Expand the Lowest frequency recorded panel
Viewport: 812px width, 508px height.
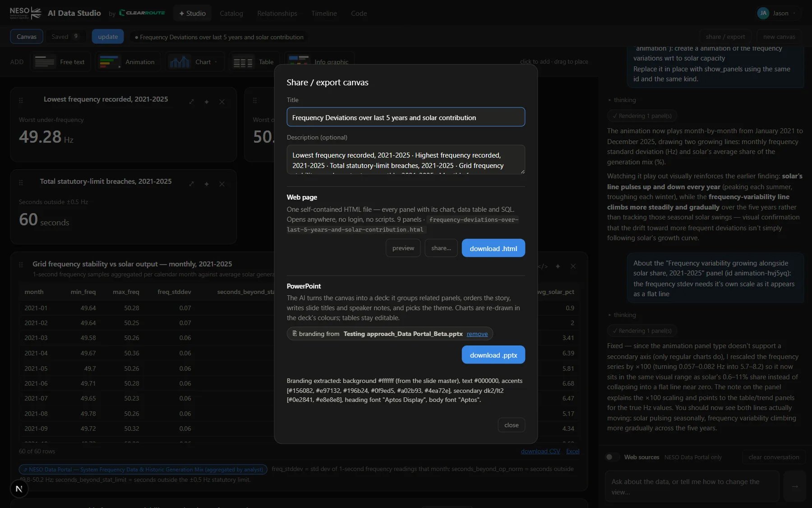click(192, 102)
